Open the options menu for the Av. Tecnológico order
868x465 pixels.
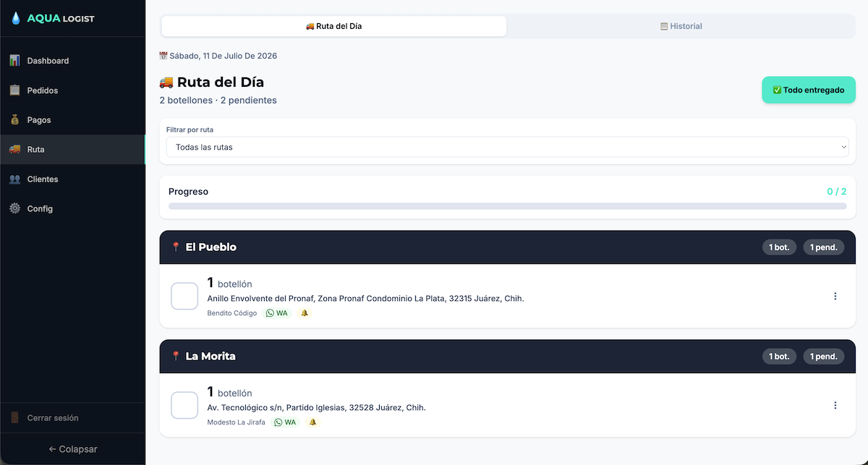(x=835, y=406)
